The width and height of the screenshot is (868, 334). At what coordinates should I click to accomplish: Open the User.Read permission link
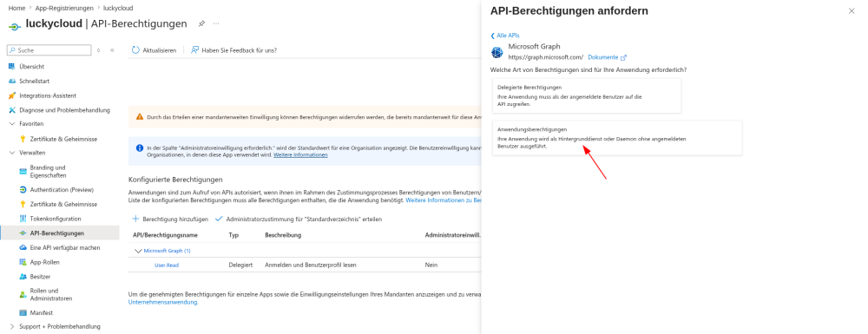click(x=167, y=265)
